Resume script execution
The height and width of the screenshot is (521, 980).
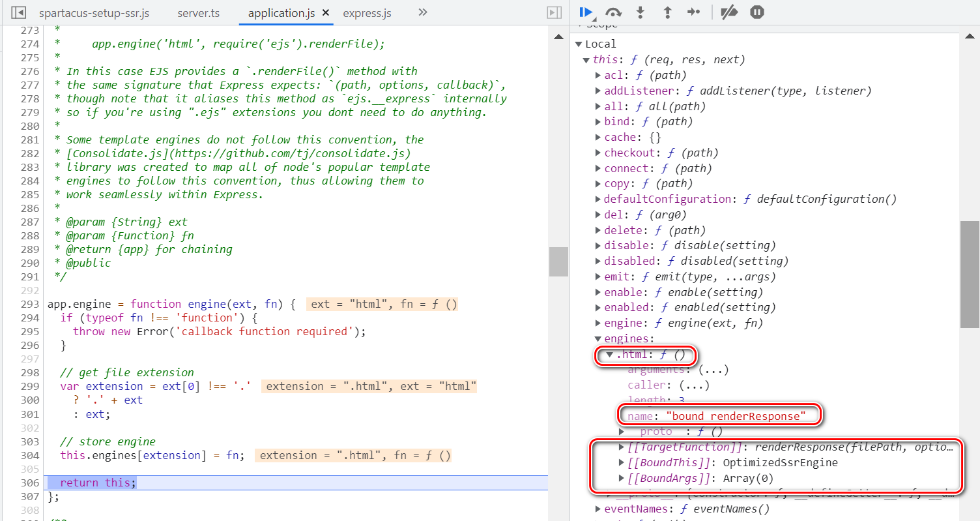pos(586,12)
